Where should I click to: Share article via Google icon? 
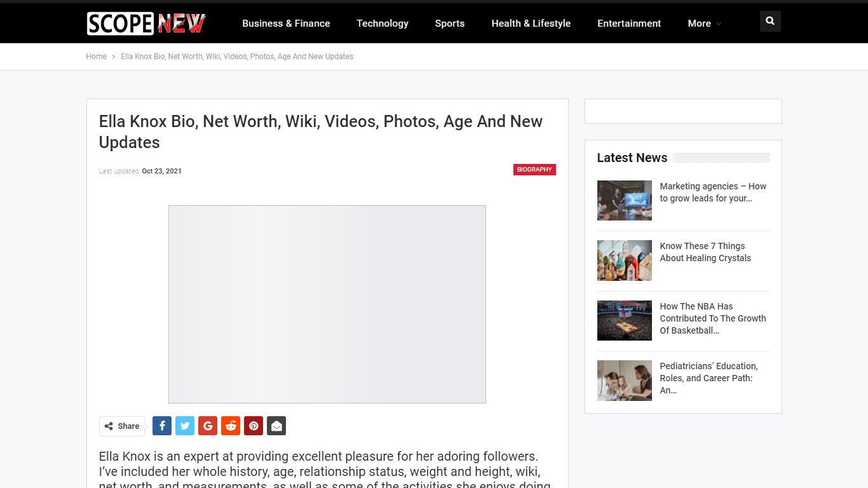tap(208, 426)
